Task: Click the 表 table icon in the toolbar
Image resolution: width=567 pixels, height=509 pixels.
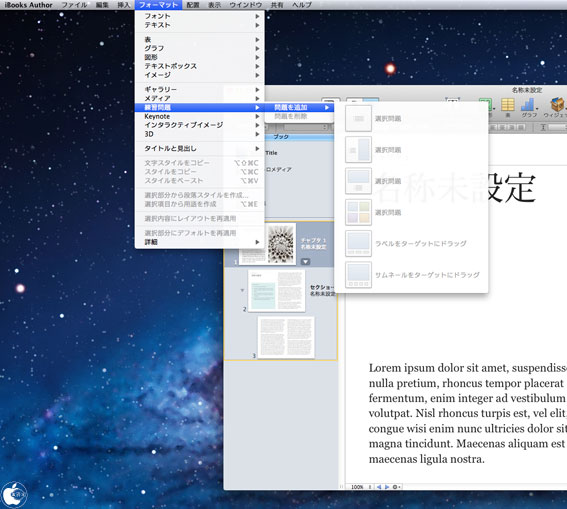Action: coord(507,106)
